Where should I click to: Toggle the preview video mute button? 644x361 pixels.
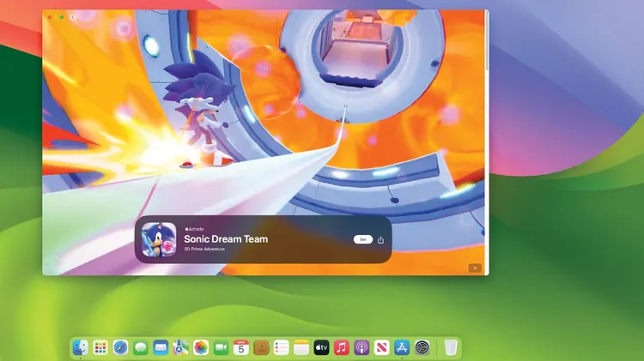pos(475,268)
